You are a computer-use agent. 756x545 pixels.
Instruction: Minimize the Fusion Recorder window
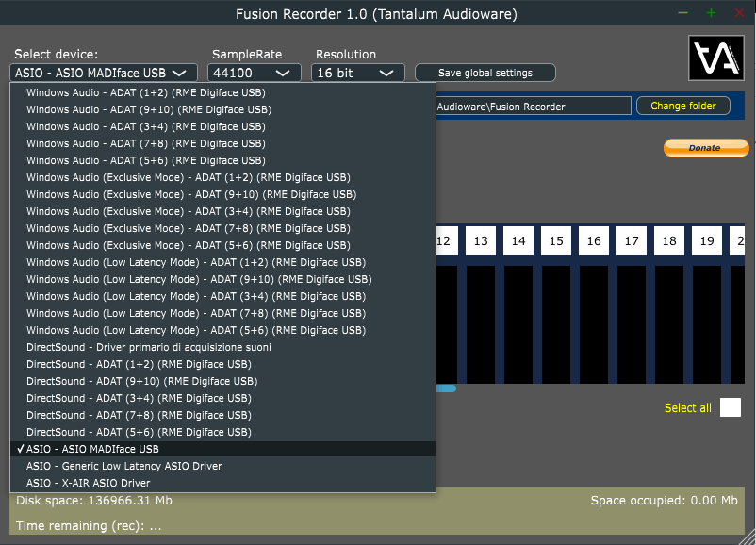tap(682, 13)
